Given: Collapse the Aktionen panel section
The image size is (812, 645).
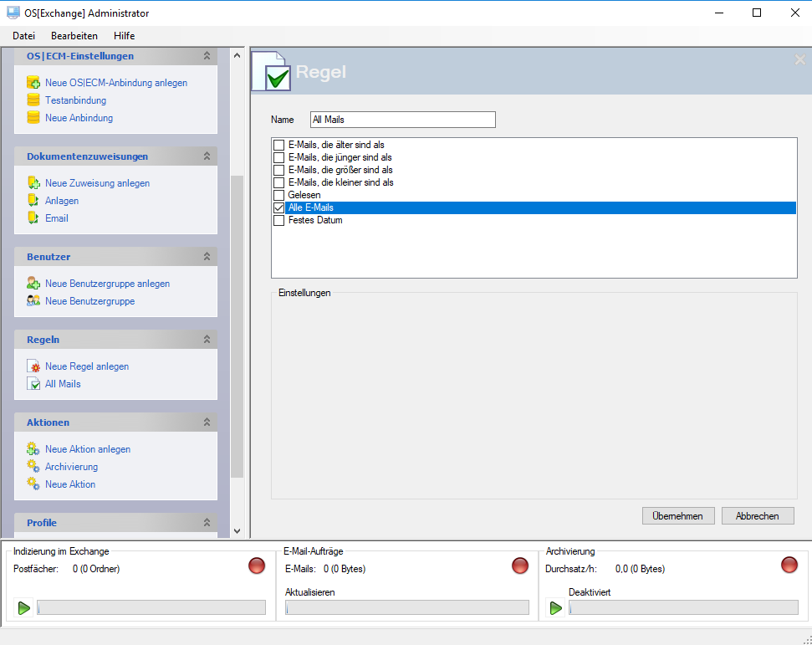Looking at the screenshot, I should (207, 422).
